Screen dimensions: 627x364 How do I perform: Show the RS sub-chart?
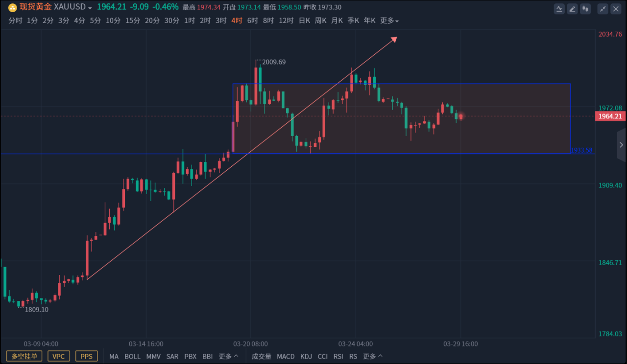point(353,356)
